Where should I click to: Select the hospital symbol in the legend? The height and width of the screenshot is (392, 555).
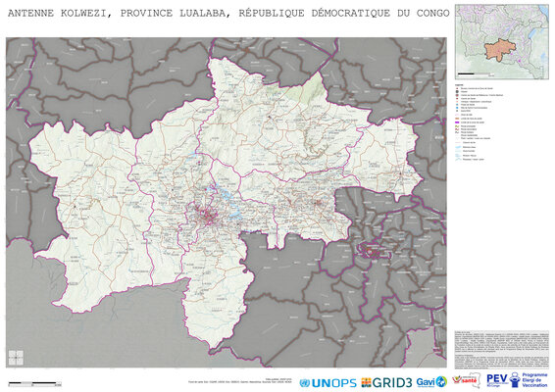[x=457, y=92]
